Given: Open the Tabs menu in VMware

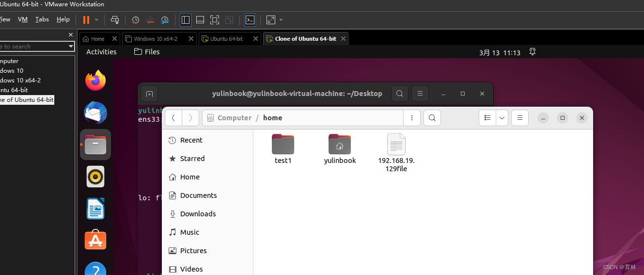Looking at the screenshot, I should 42,19.
